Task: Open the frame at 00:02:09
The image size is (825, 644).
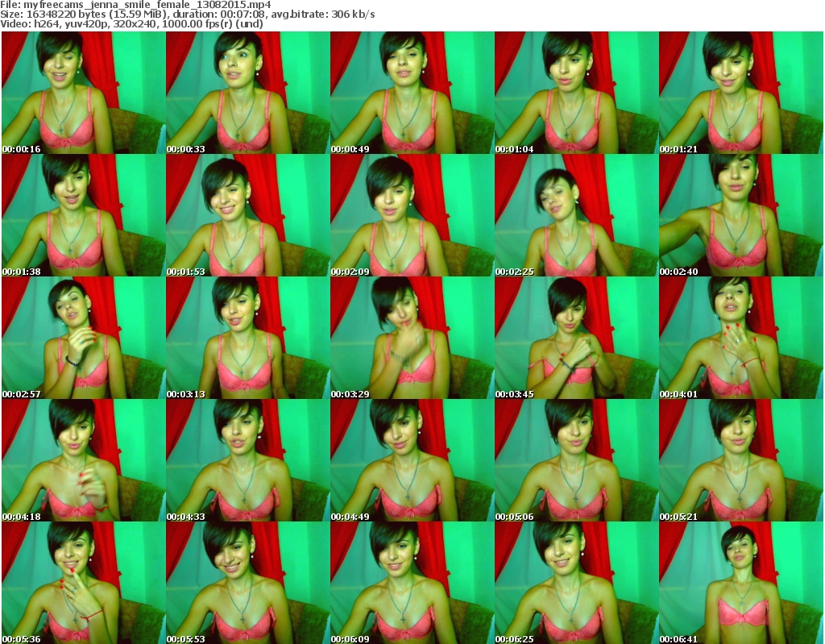Action: (x=412, y=215)
